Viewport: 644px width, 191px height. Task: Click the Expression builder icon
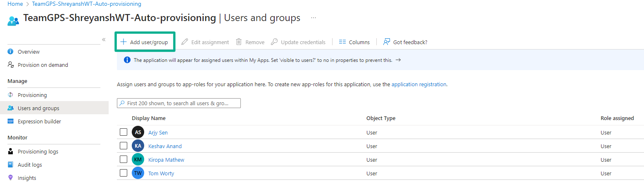(x=11, y=121)
